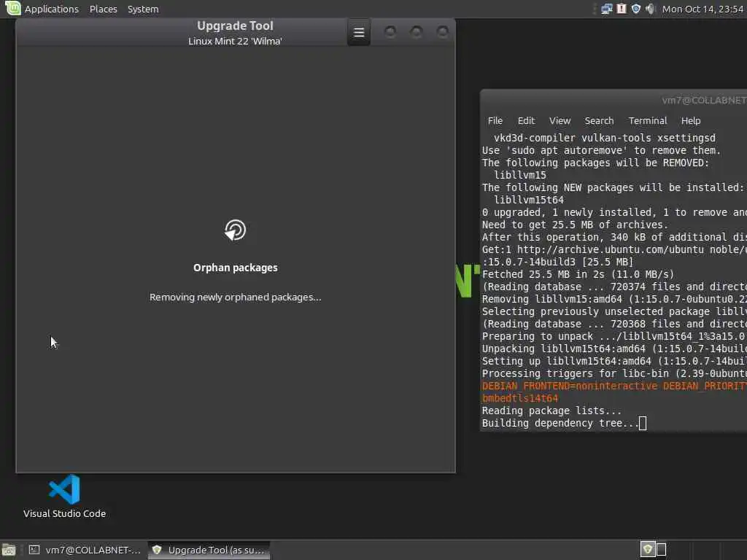The width and height of the screenshot is (747, 560).
Task: Select the Visual Studio Code desktop icon
Action: (64, 496)
